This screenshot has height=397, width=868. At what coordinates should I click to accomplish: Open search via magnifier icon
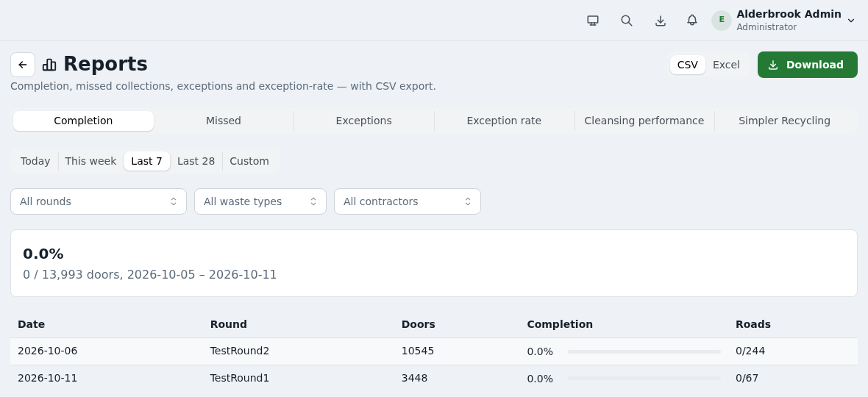coord(627,21)
